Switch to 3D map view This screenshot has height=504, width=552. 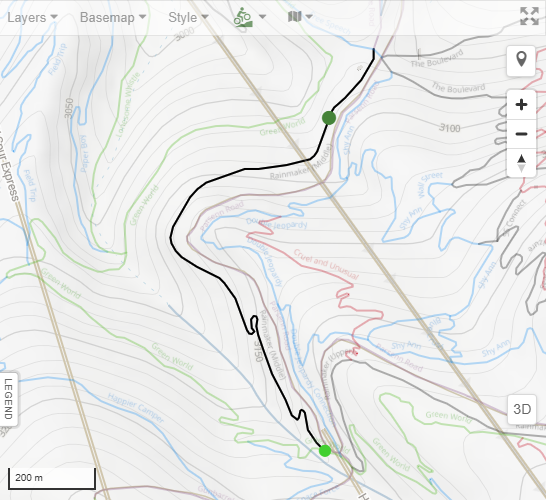click(x=522, y=409)
